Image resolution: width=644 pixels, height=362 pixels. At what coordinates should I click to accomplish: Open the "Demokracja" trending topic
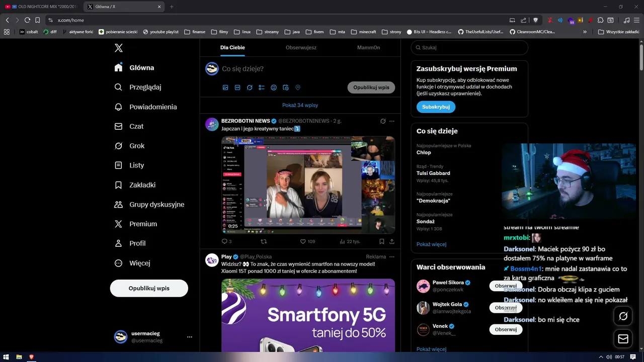[x=433, y=201]
